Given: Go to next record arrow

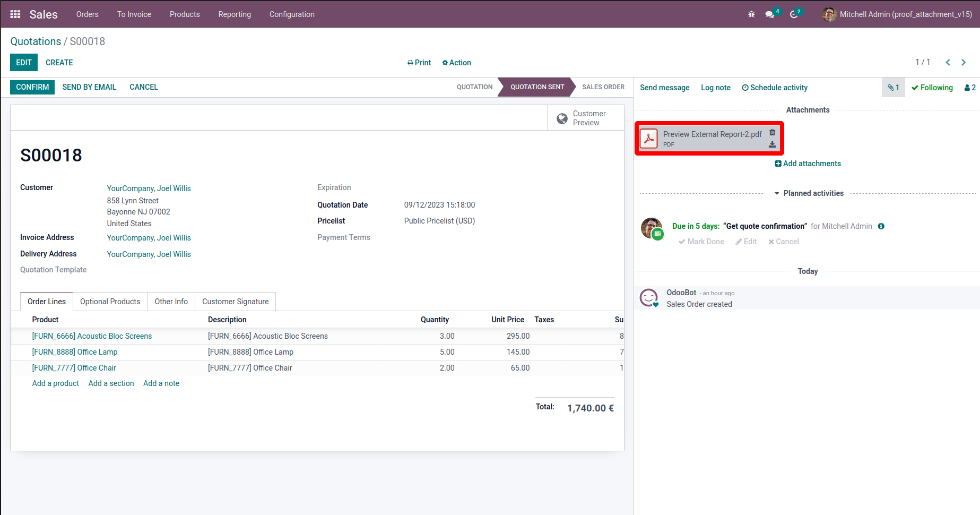Looking at the screenshot, I should point(964,63).
